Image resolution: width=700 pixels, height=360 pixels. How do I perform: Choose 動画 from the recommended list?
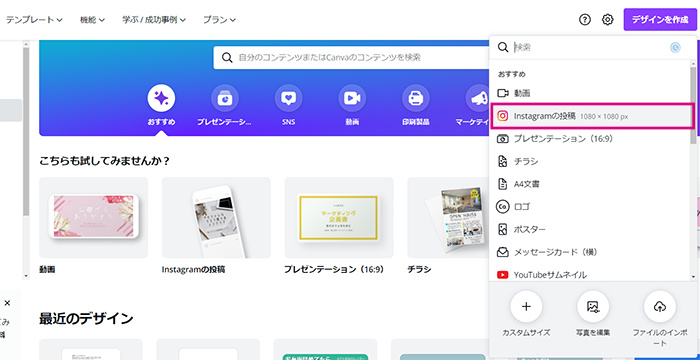pos(589,93)
